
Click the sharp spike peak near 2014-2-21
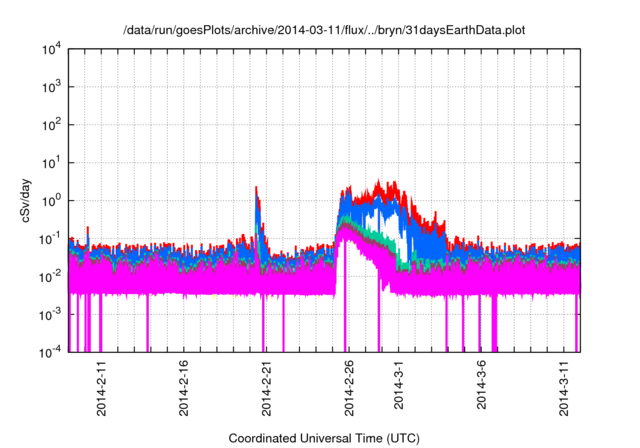click(x=257, y=188)
